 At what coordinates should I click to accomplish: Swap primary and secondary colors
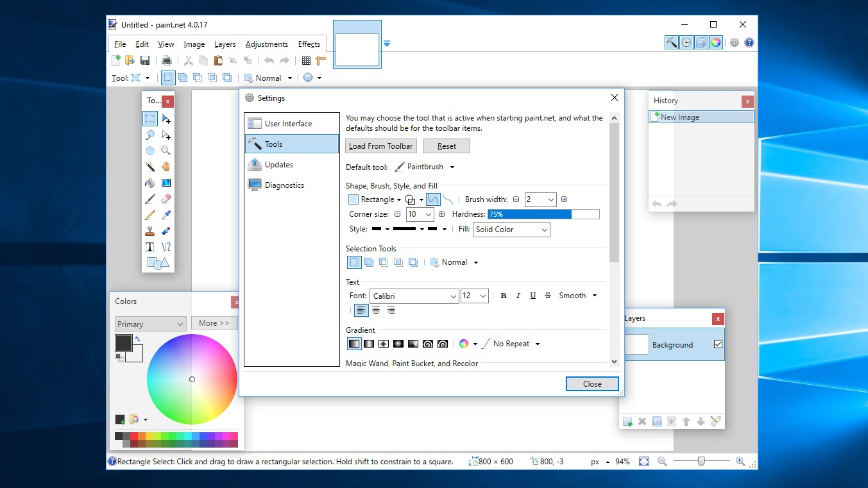click(x=138, y=339)
